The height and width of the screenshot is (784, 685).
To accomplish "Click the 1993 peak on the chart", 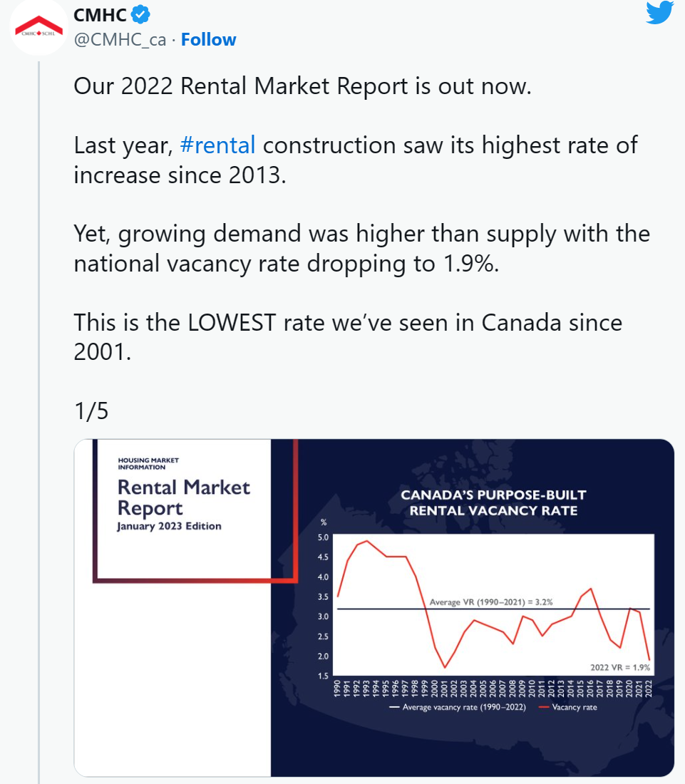I will pos(367,540).
